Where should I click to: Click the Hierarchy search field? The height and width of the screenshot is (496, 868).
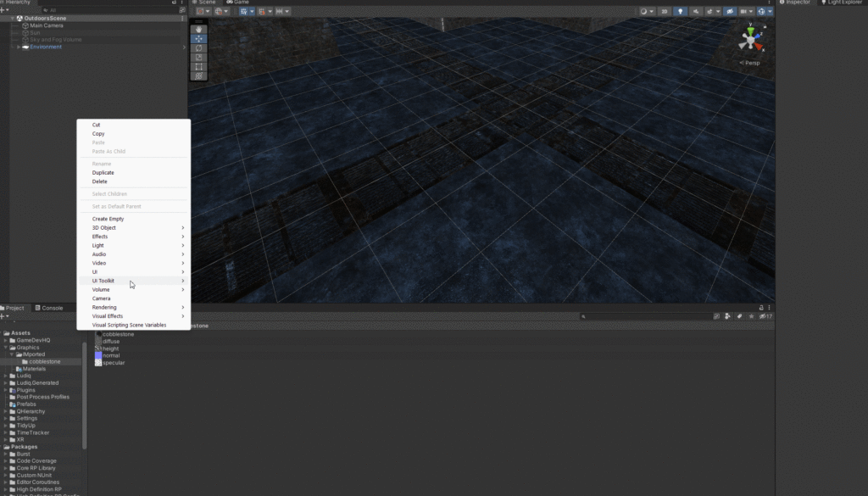click(x=102, y=10)
